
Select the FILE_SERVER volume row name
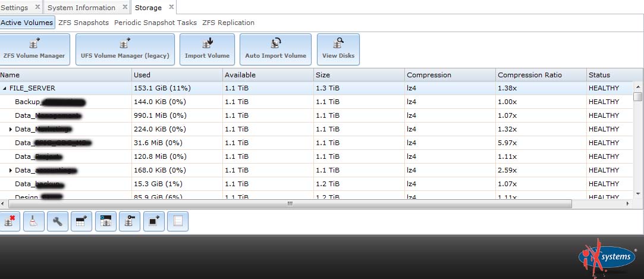pos(32,89)
